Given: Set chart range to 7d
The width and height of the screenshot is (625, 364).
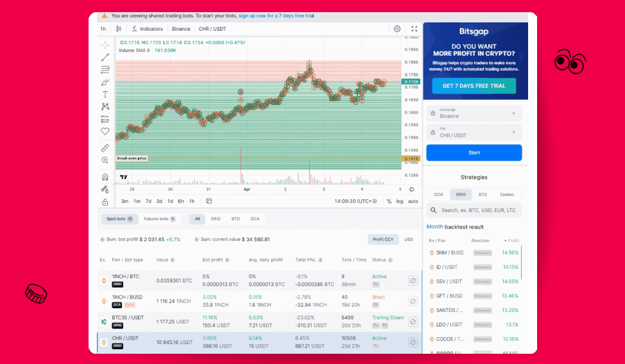Looking at the screenshot, I should pos(148,201).
